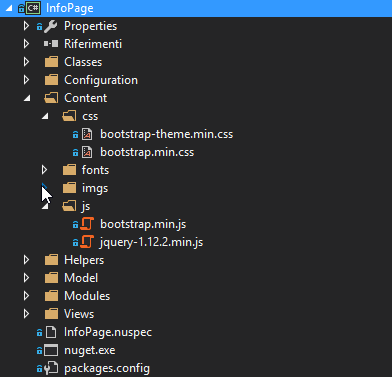
Task: Select the InfoPage.nuspec file name
Action: coord(108,332)
